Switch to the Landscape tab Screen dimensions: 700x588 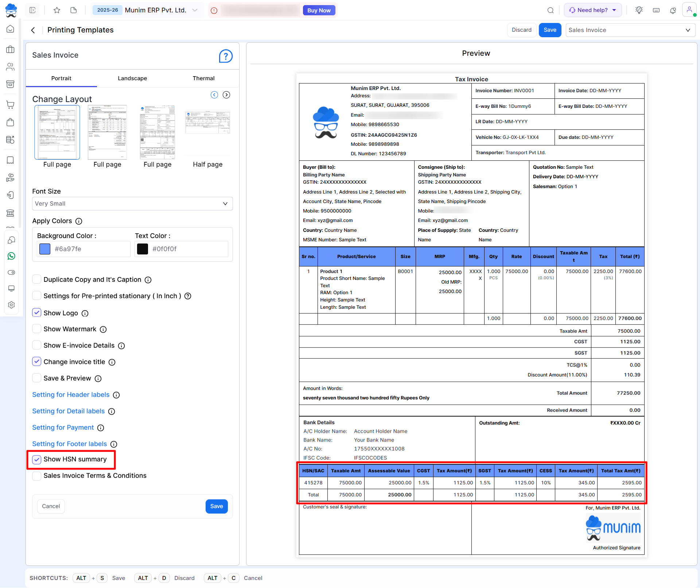132,78
